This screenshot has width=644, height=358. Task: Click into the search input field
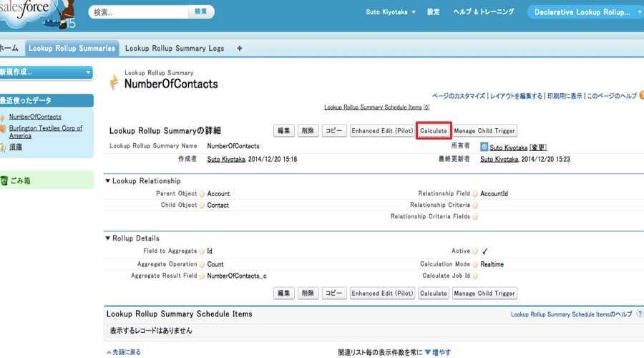point(140,12)
